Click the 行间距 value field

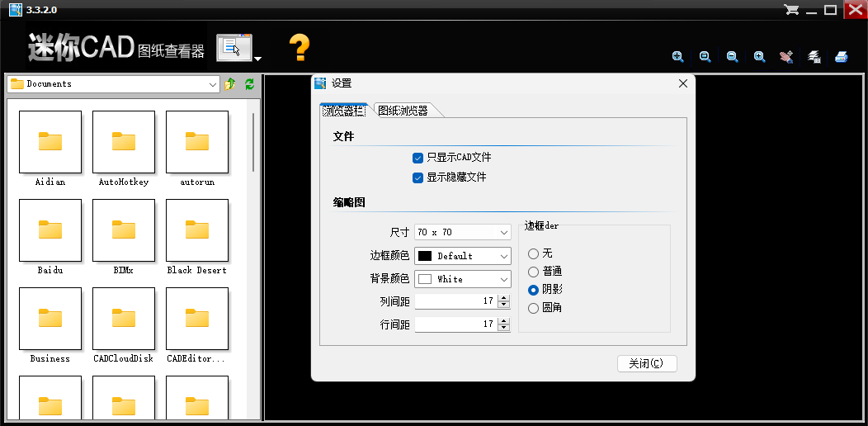coord(456,324)
